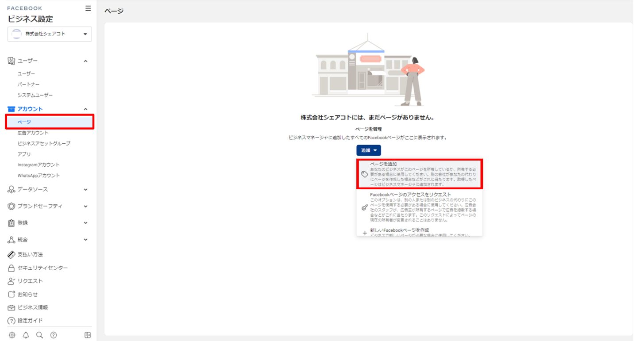The image size is (644, 341).
Task: Expand the 統合 section chevron
Action: [x=85, y=240]
